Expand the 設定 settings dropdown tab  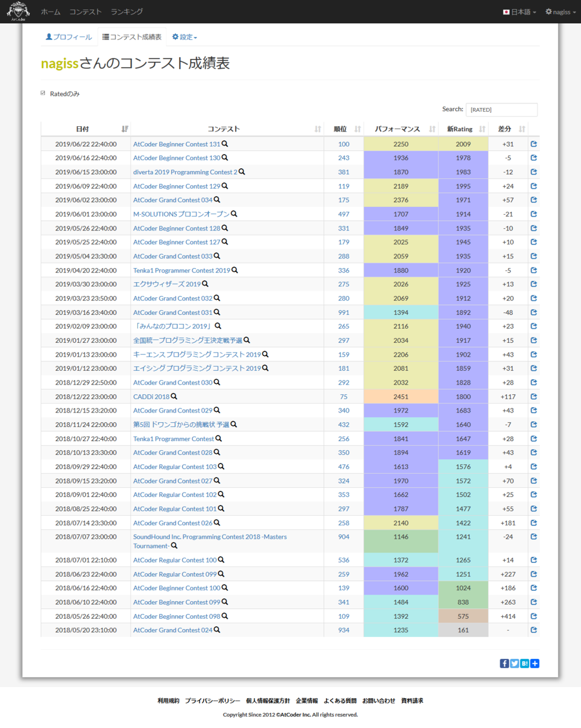185,37
